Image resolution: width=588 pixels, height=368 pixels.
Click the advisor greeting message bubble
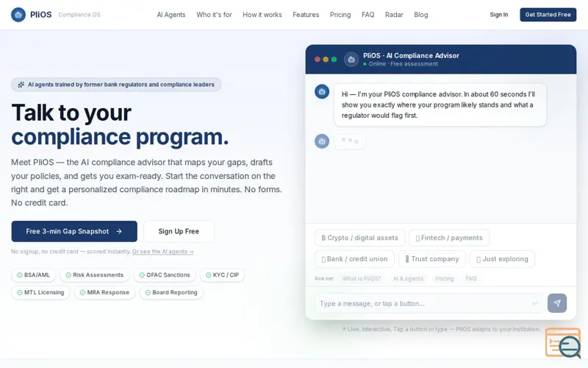point(440,105)
